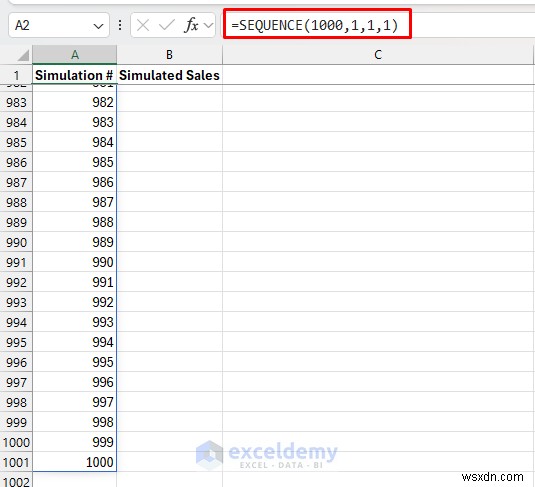Image resolution: width=535 pixels, height=487 pixels.
Task: Select row header 1
Action: pyautogui.click(x=16, y=75)
